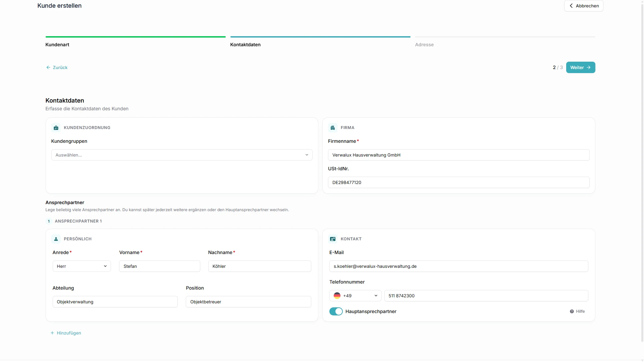Click the Persönlich person icon
Viewport: 644px width, 362px height.
(x=56, y=239)
